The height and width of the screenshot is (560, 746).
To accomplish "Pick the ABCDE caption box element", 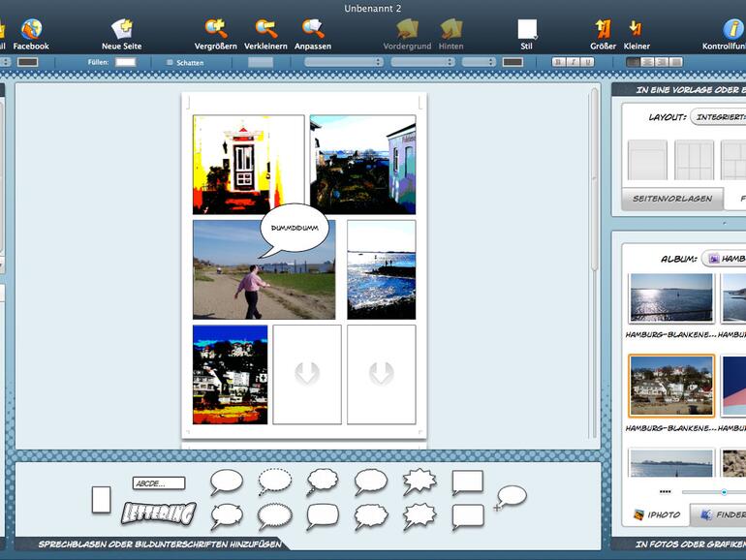I will 158,482.
